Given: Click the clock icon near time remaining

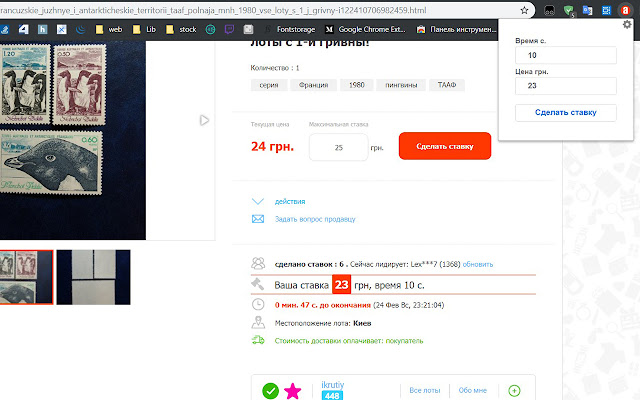Looking at the screenshot, I should pyautogui.click(x=258, y=304).
